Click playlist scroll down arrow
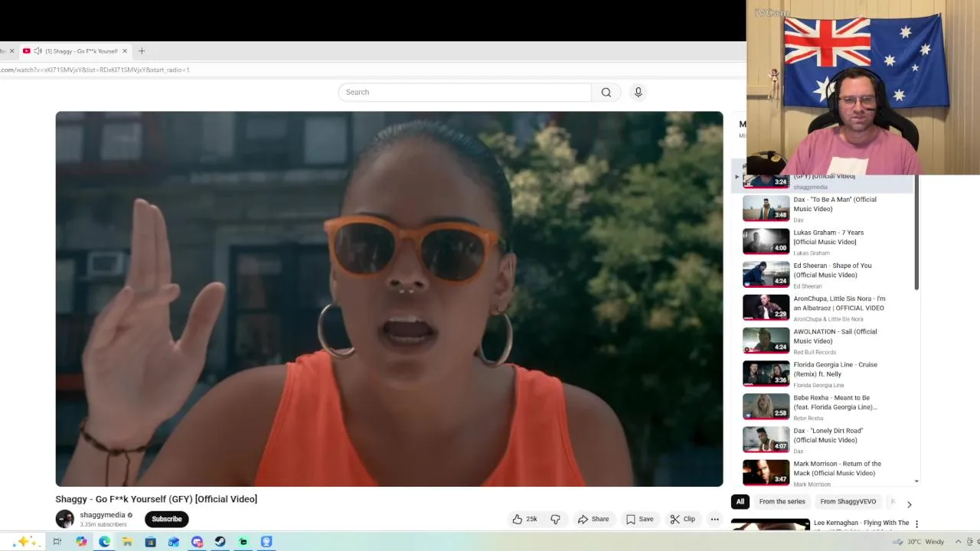980x551 pixels. 916,481
